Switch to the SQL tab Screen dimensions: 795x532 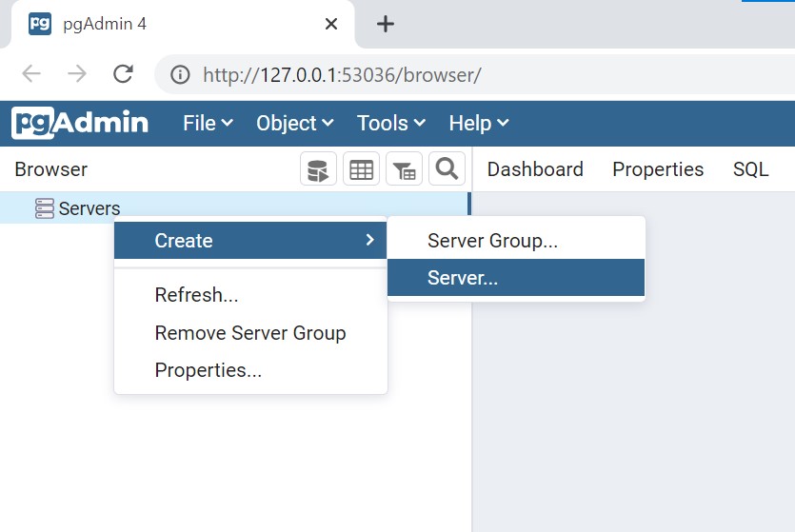tap(750, 169)
